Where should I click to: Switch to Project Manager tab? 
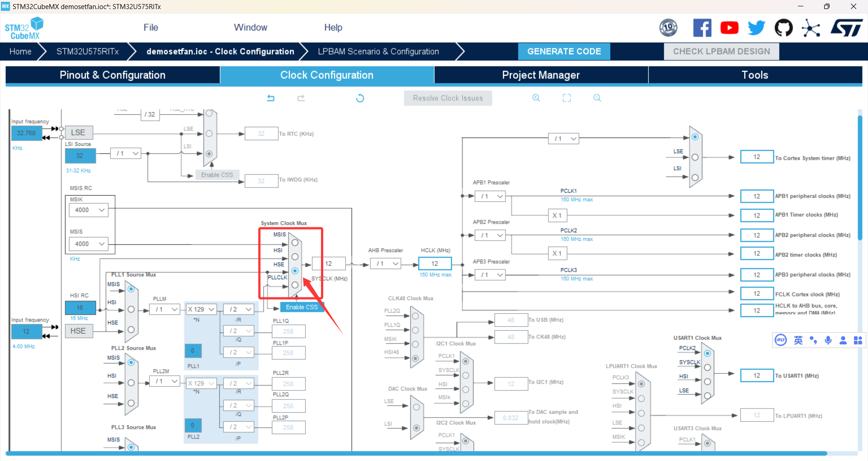pos(541,75)
